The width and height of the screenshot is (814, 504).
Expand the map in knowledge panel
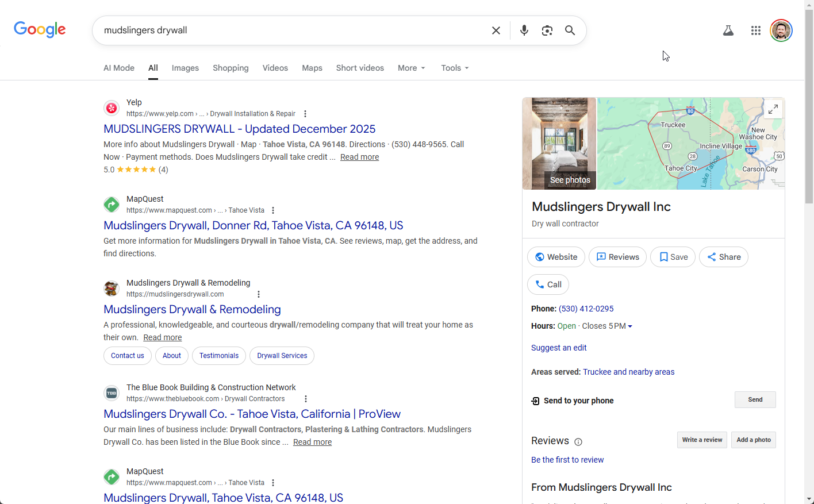[x=773, y=109]
